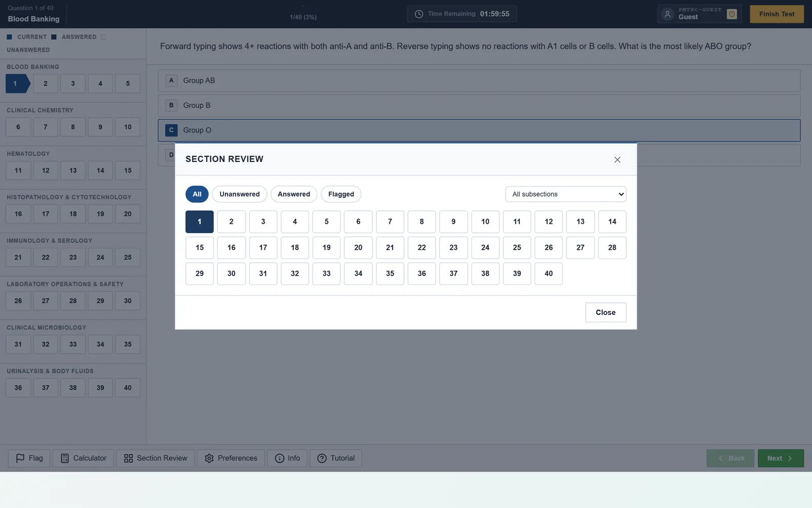
Task: Go to the Next question
Action: pyautogui.click(x=781, y=458)
